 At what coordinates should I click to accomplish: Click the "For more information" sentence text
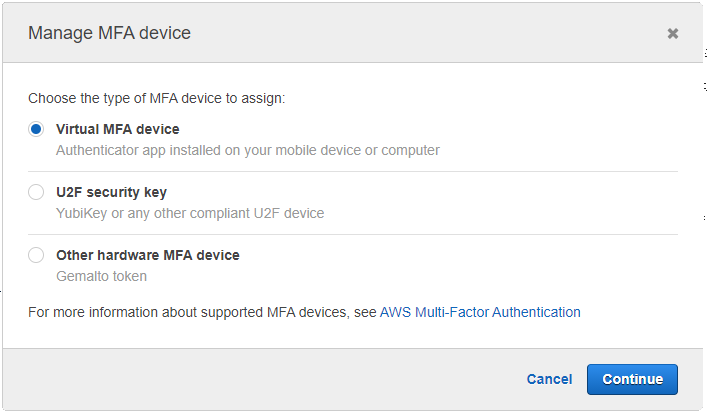pos(203,312)
